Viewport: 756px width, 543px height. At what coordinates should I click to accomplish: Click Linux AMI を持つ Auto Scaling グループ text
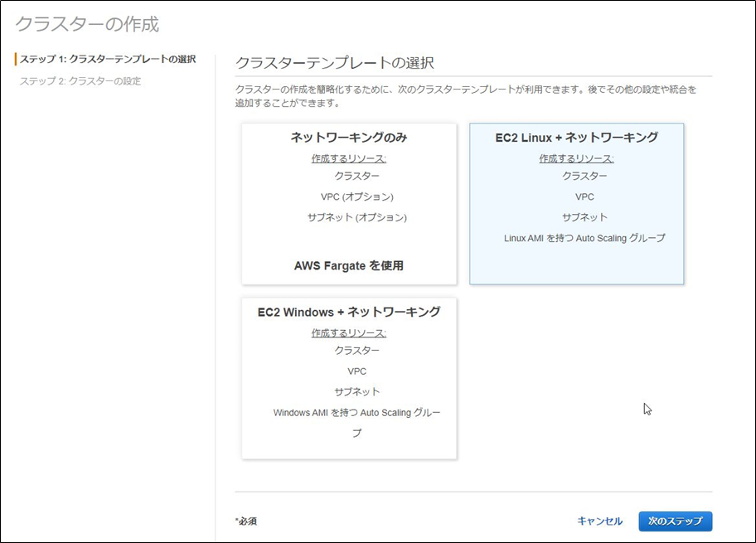click(x=584, y=238)
